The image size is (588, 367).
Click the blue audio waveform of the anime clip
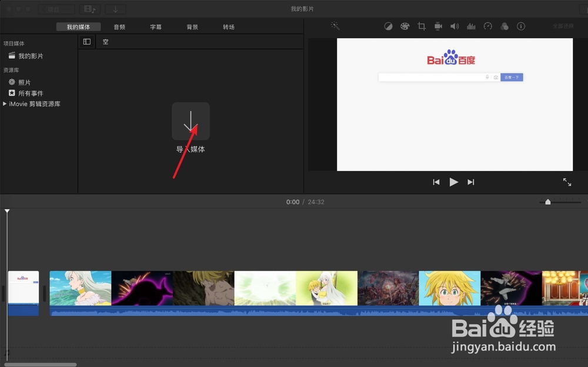319,311
